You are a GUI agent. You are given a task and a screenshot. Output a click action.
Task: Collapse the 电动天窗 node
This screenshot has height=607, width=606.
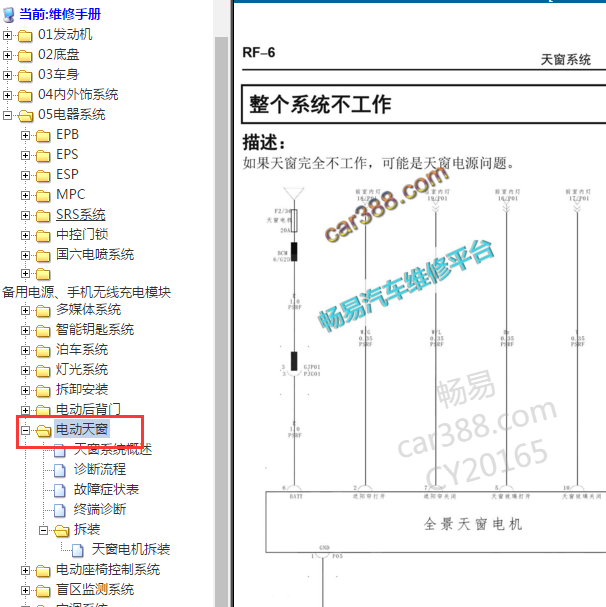tap(25, 430)
